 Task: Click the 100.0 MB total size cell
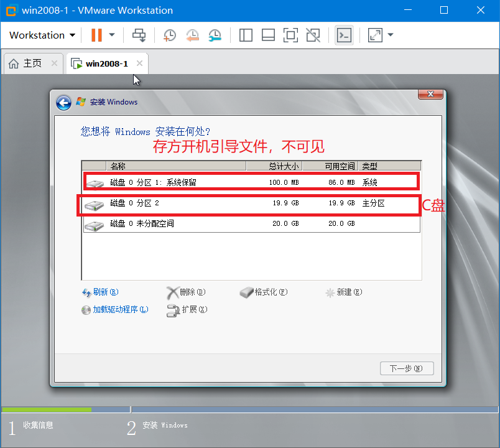tap(284, 182)
